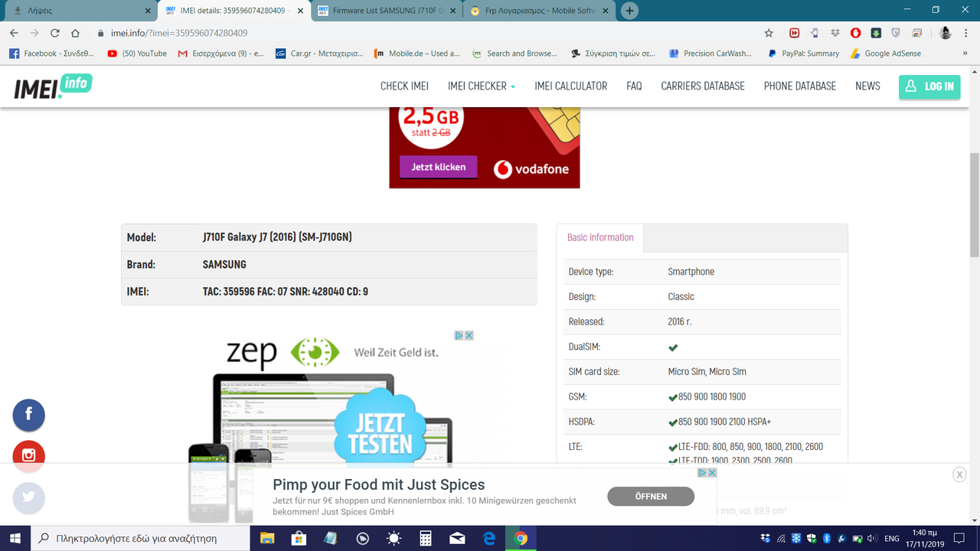980x551 pixels.
Task: Open Microsoft Edge from taskbar
Action: [489, 538]
